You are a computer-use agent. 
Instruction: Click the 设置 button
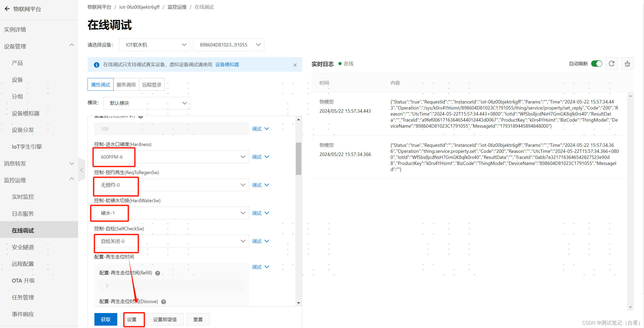click(132, 319)
